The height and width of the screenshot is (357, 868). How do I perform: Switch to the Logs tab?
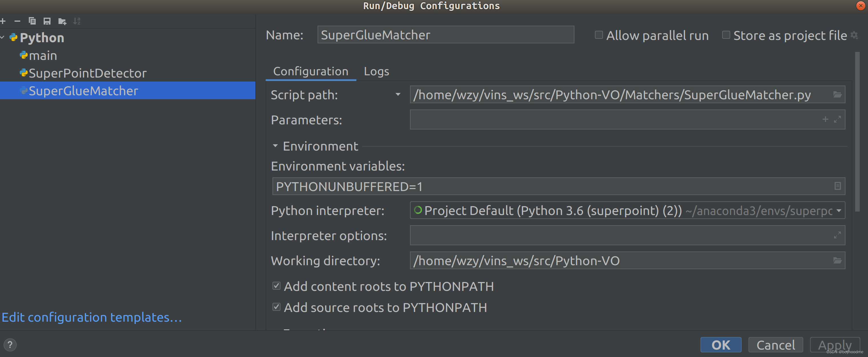[376, 71]
